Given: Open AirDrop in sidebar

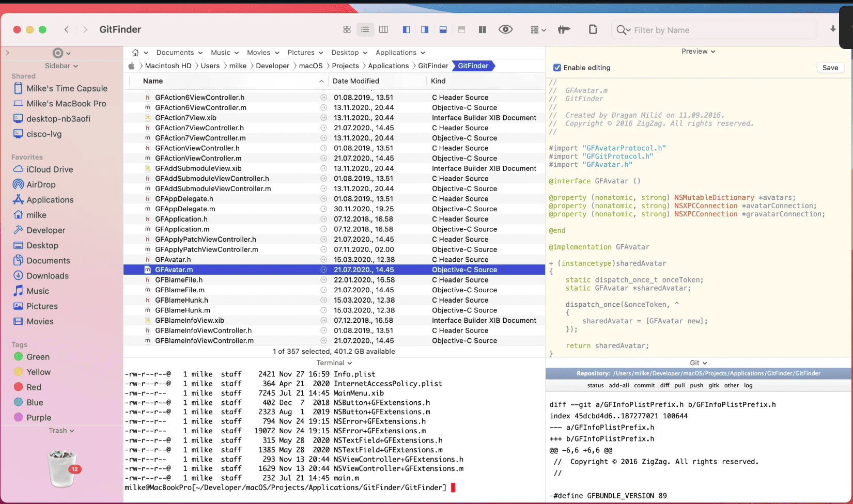Looking at the screenshot, I should pos(34,184).
